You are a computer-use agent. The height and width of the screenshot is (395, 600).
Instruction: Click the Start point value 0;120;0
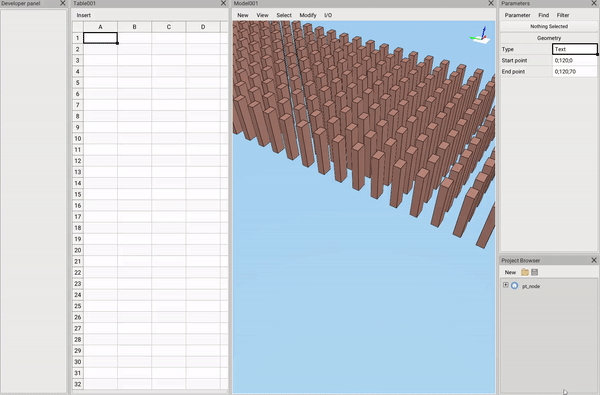click(574, 60)
